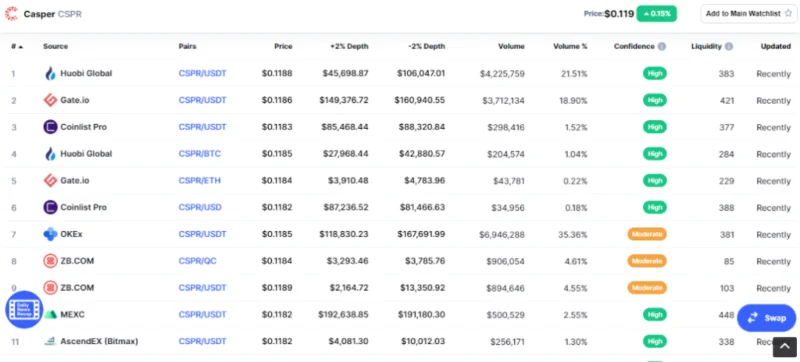The height and width of the screenshot is (362, 800).
Task: Click the OKEx logo icon
Action: 50,234
